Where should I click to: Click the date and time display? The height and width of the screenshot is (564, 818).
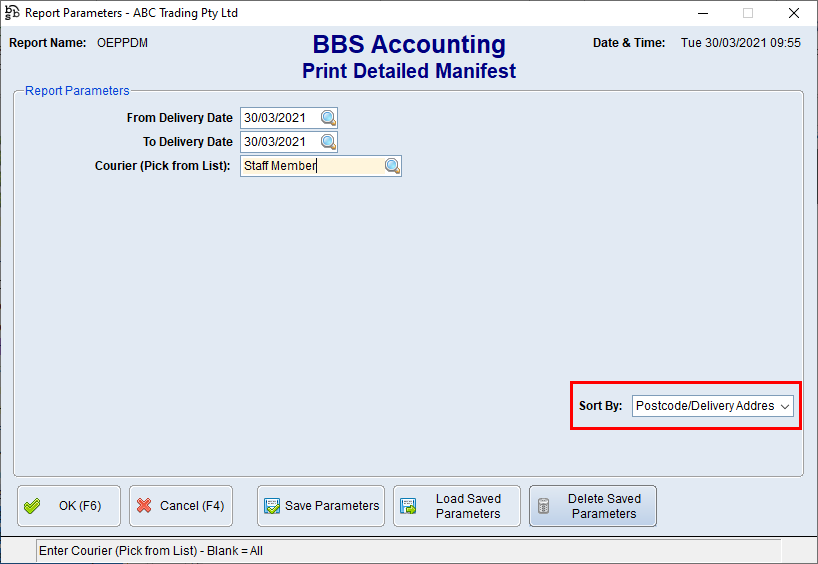coord(740,43)
